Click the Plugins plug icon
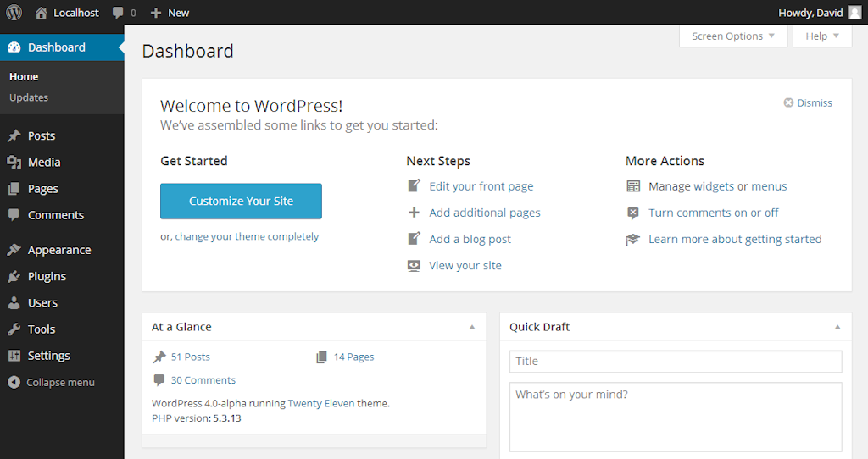This screenshot has height=459, width=868. pyautogui.click(x=14, y=277)
